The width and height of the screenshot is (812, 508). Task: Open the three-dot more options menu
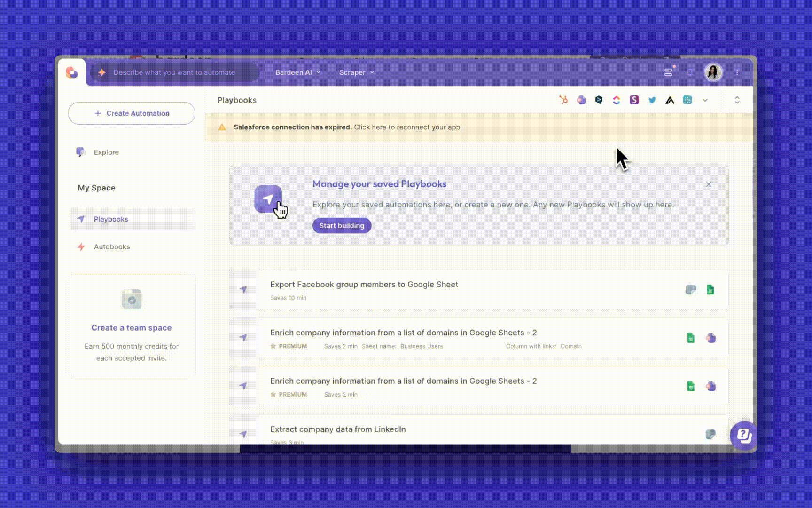737,72
